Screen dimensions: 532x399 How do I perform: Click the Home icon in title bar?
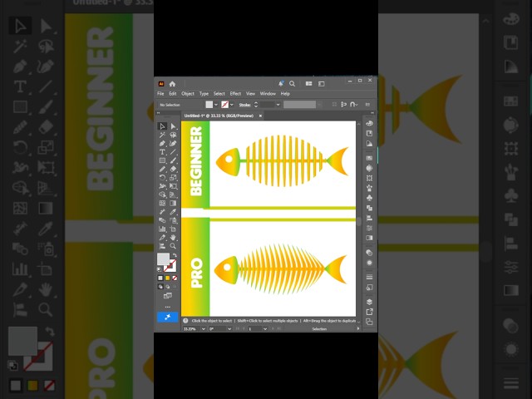click(x=172, y=84)
